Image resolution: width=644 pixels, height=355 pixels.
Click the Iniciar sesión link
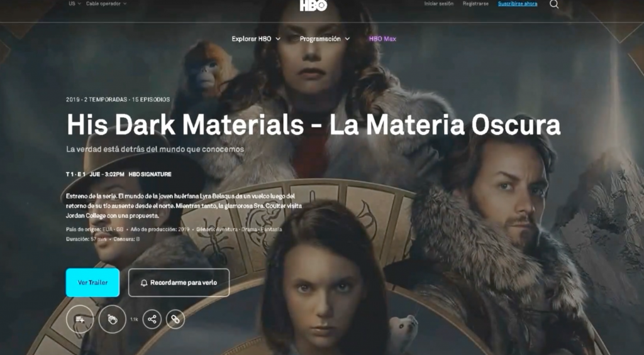tap(438, 4)
